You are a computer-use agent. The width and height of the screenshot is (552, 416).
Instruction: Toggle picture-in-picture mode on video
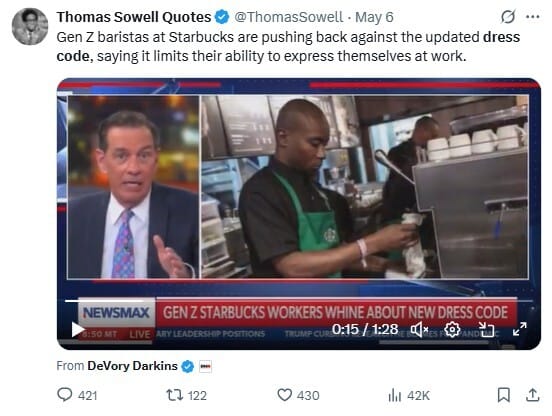[487, 329]
